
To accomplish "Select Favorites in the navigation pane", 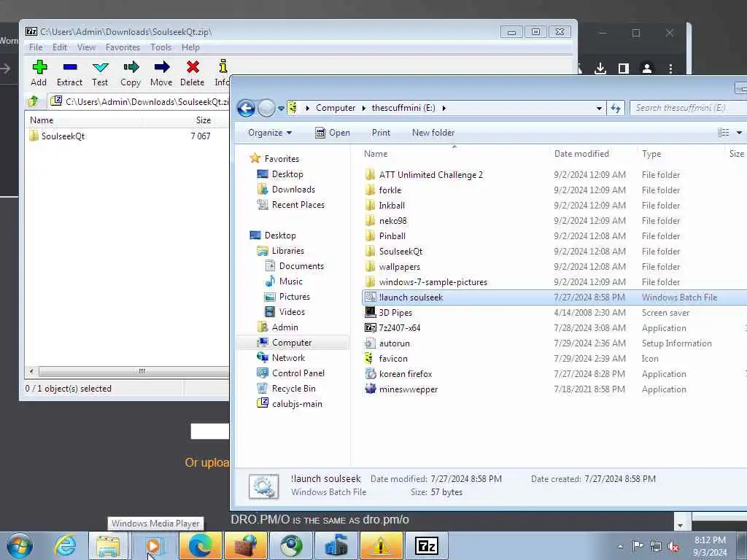I will pos(282,158).
